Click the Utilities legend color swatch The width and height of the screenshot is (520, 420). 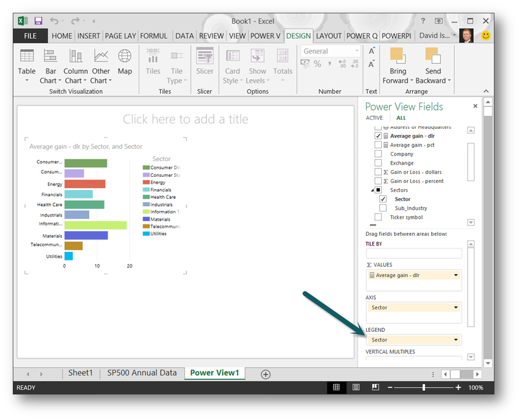pyautogui.click(x=146, y=233)
